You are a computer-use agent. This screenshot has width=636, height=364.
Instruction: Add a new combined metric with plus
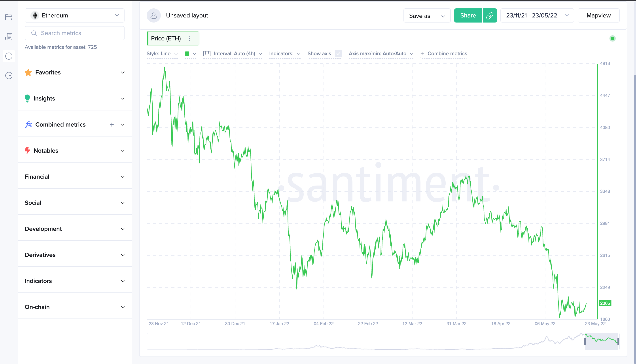coord(112,125)
